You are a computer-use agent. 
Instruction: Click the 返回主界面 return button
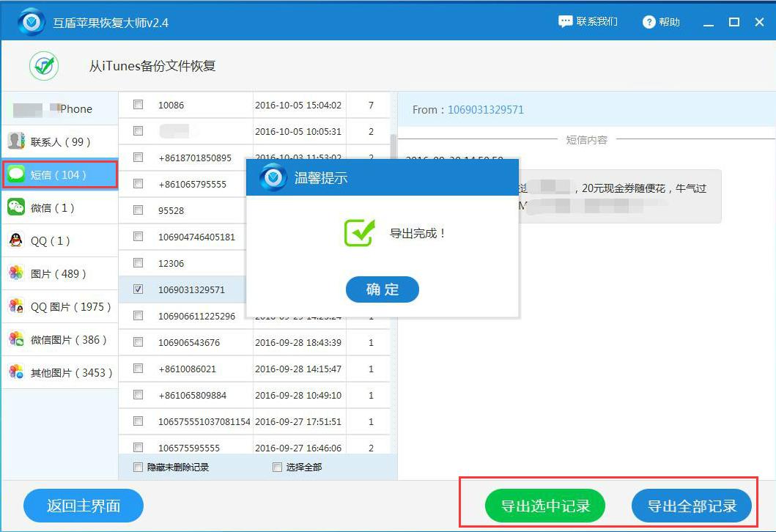coord(83,506)
